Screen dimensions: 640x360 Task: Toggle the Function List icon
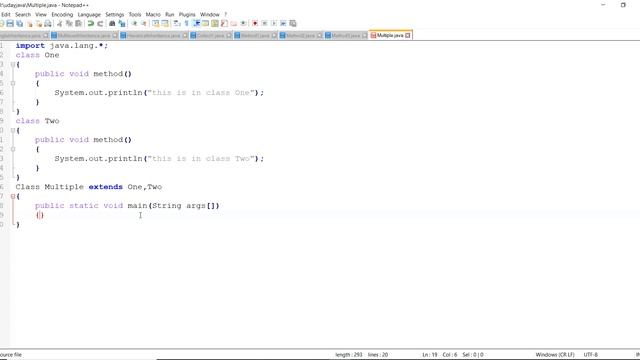[x=224, y=24]
